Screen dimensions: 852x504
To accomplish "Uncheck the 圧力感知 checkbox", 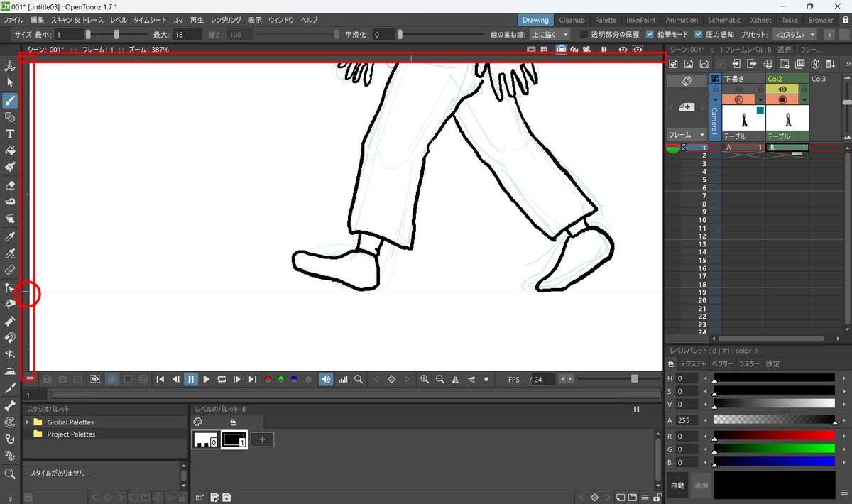I will point(699,34).
